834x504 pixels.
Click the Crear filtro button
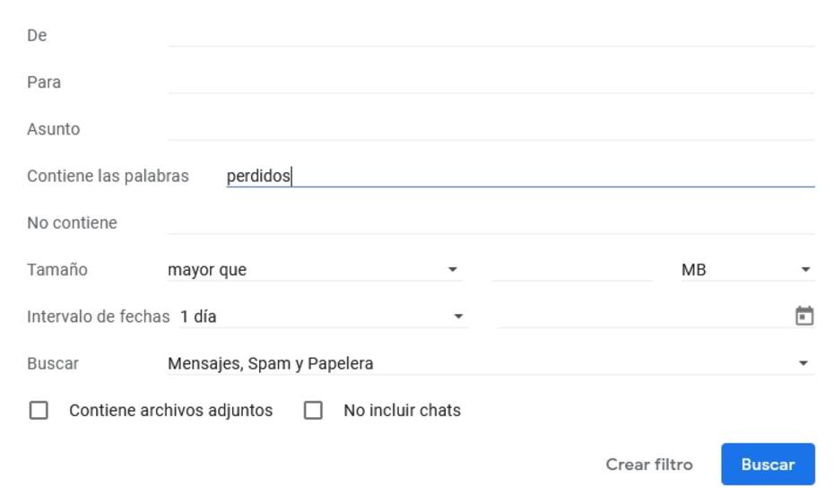[x=649, y=465]
